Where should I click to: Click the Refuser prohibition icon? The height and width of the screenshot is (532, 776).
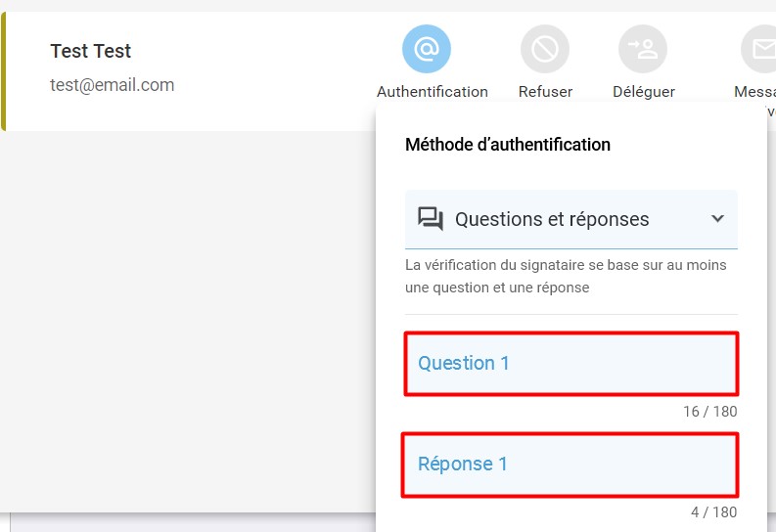545,49
